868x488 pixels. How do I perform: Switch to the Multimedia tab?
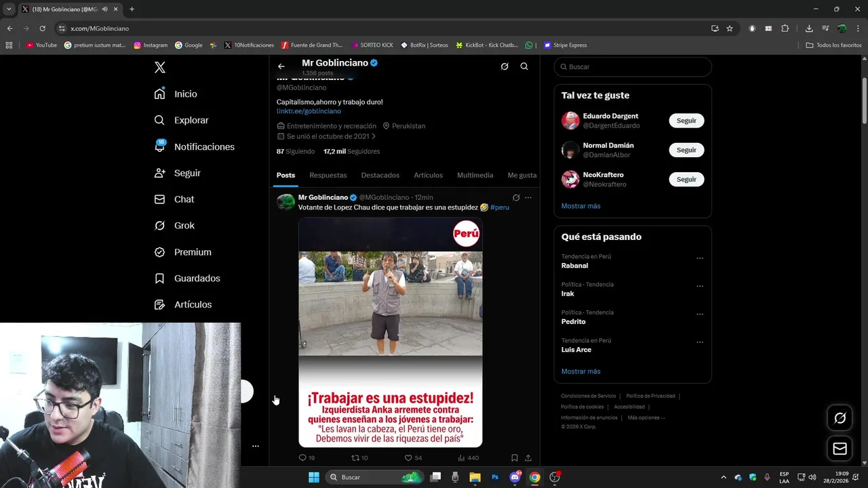pyautogui.click(x=475, y=175)
